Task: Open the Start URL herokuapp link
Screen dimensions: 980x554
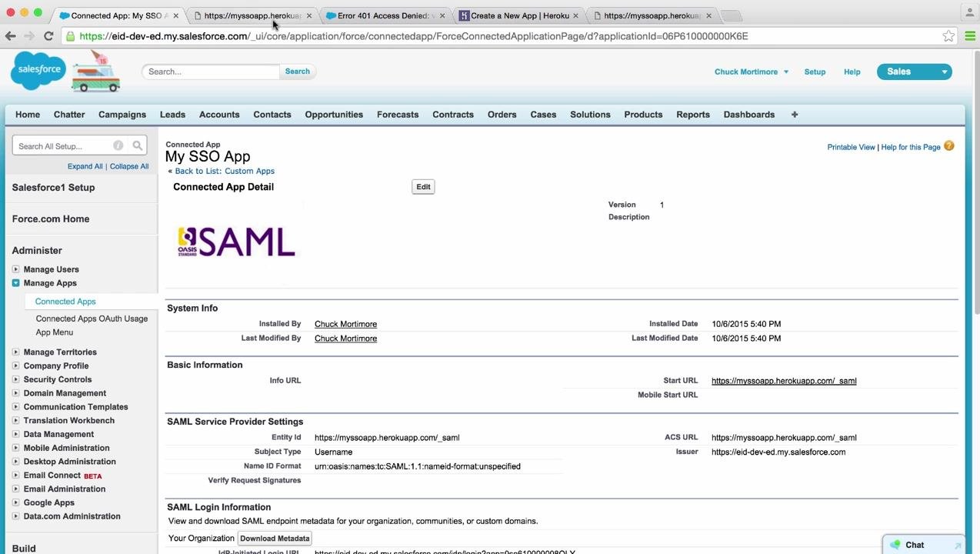Action: 784,381
